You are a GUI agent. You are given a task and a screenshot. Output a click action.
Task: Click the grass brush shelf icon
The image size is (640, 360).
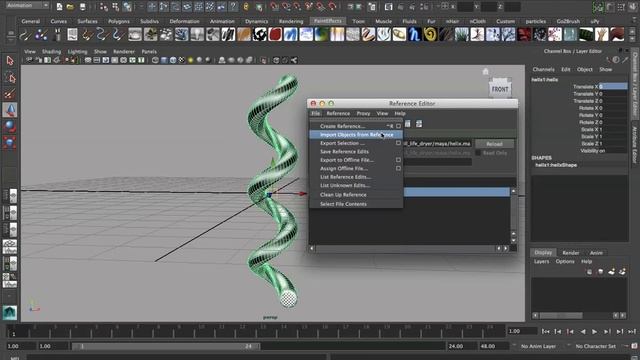point(462,35)
